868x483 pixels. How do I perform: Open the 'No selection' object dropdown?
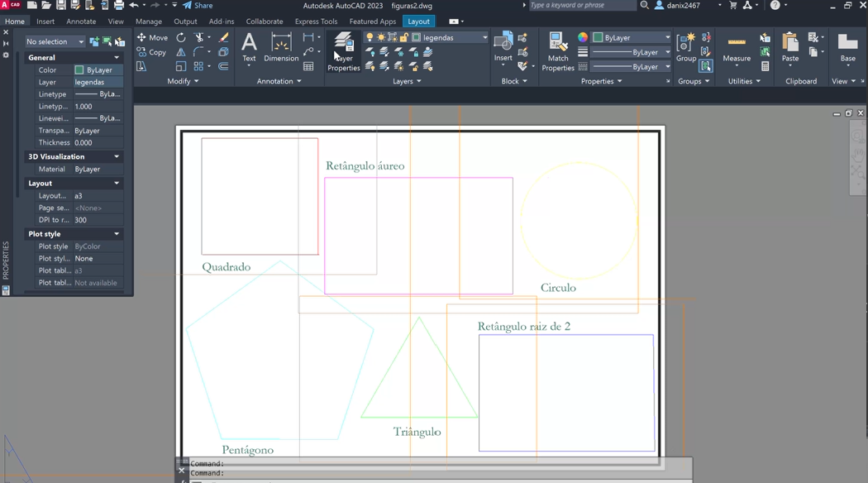tap(55, 41)
